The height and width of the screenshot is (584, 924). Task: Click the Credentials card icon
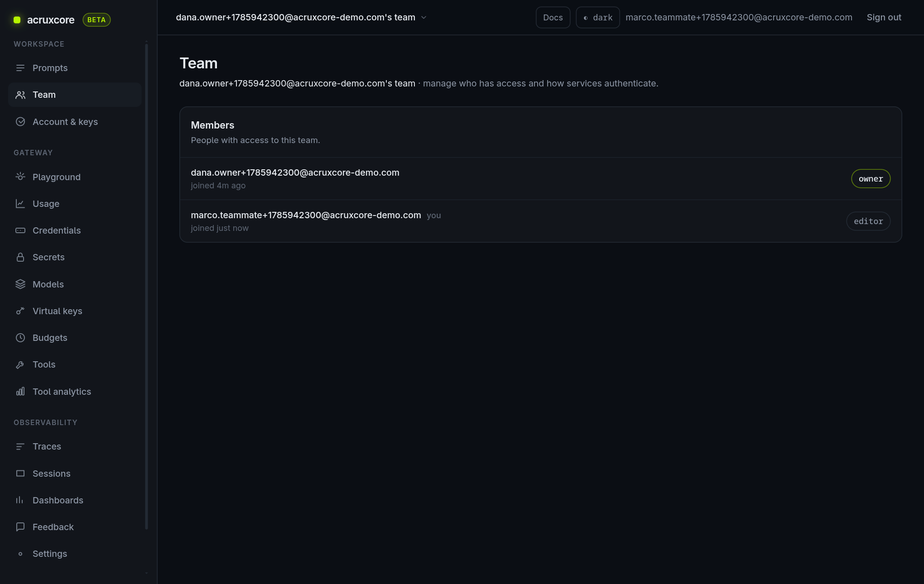[x=20, y=230]
